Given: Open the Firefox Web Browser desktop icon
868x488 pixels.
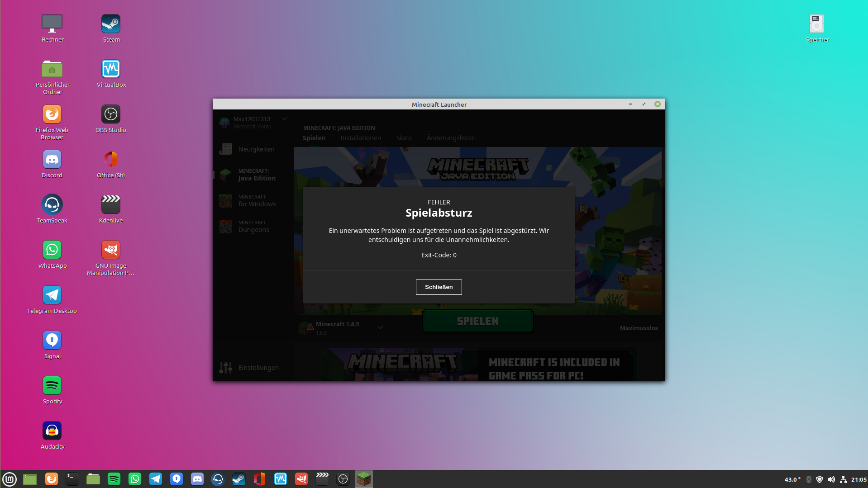Looking at the screenshot, I should tap(52, 123).
